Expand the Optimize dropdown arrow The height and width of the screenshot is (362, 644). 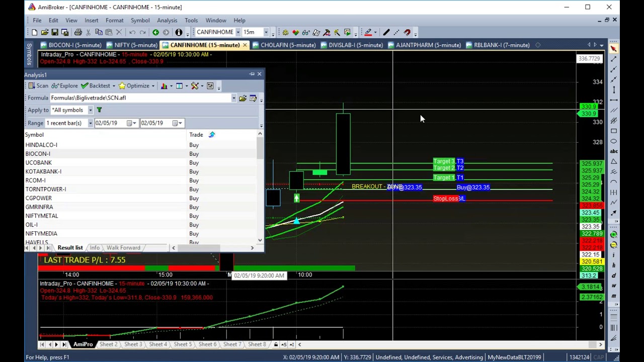(x=153, y=86)
